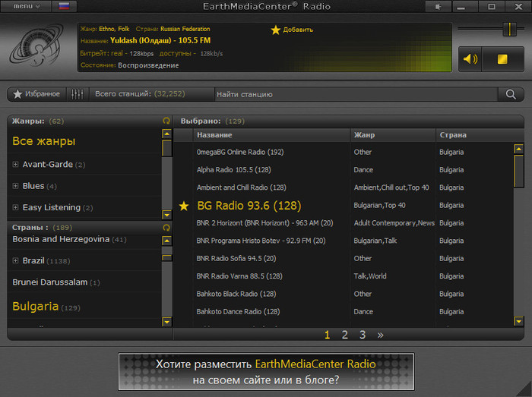Select 0megaBG Online Radio (192) station
The height and width of the screenshot is (397, 532).
pyautogui.click(x=240, y=152)
